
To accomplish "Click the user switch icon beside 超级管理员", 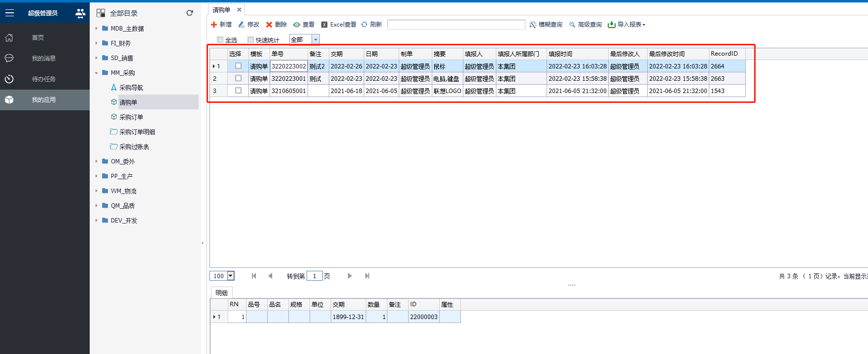I will (x=80, y=13).
